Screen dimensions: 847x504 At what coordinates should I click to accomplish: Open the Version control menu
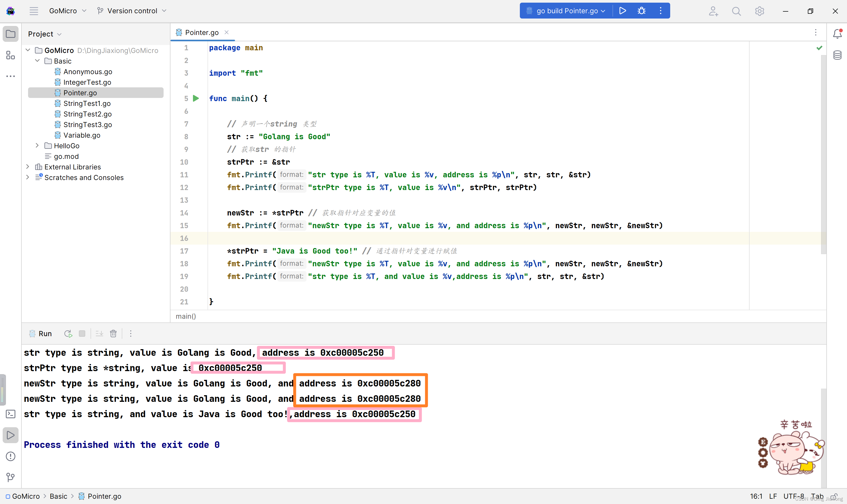click(x=132, y=11)
